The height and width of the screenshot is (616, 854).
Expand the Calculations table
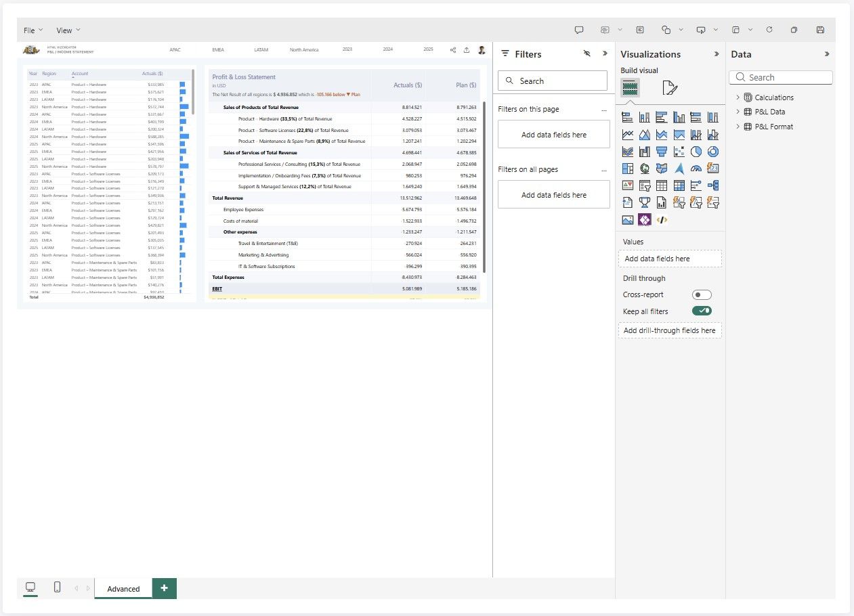tap(738, 97)
